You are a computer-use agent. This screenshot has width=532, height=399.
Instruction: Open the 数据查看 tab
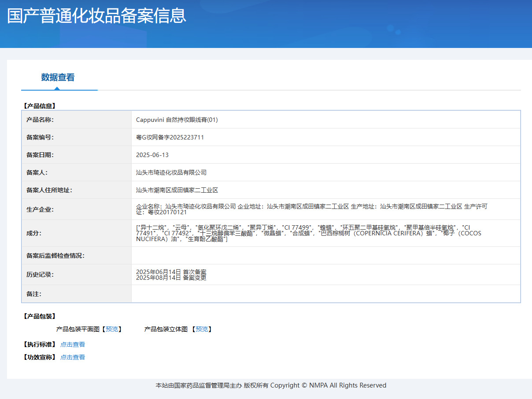pos(58,77)
